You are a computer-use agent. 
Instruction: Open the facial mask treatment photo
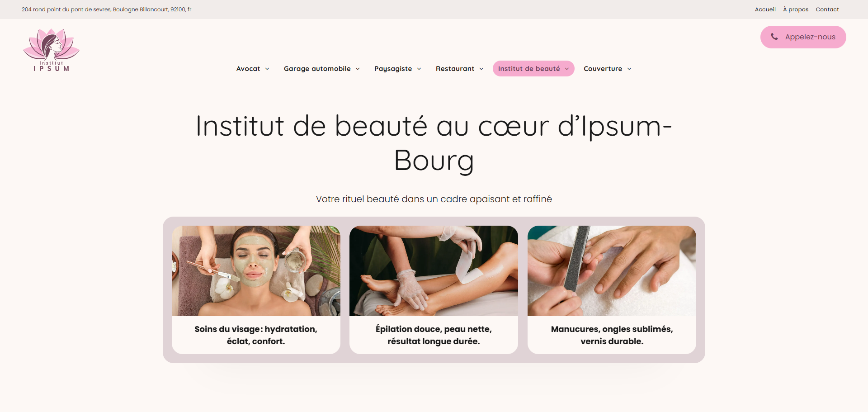coord(256,271)
